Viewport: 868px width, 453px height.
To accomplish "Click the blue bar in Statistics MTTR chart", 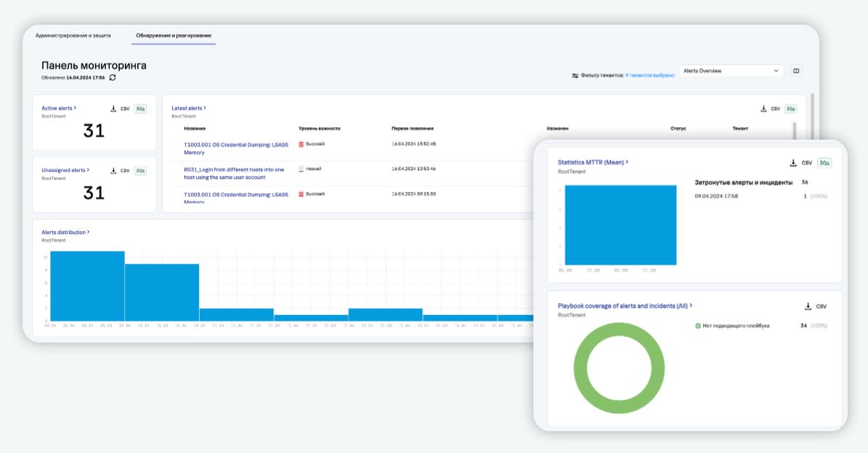I will click(620, 225).
